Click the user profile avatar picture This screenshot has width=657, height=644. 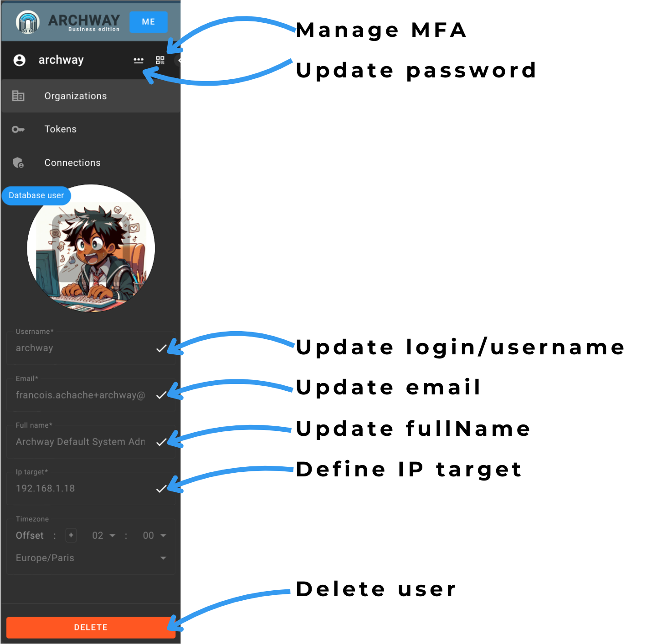[x=91, y=248]
